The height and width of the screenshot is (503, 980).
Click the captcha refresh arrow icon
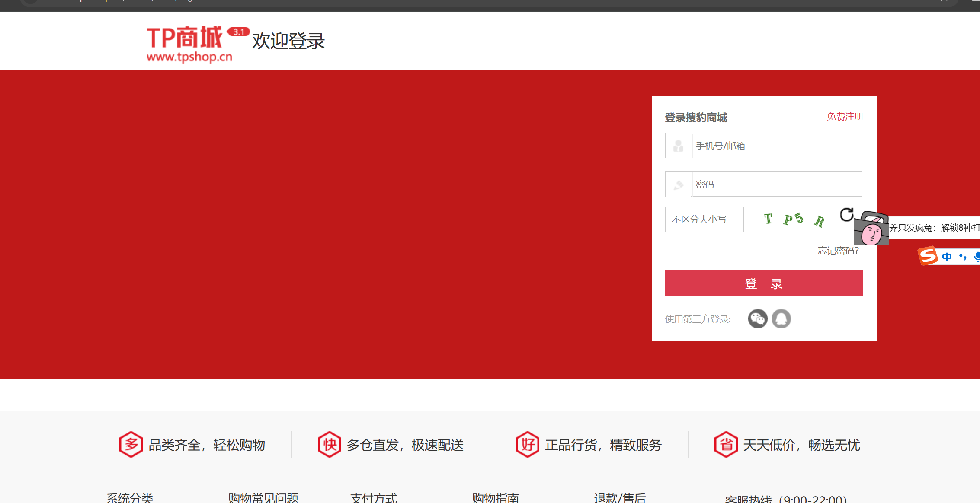(x=846, y=214)
